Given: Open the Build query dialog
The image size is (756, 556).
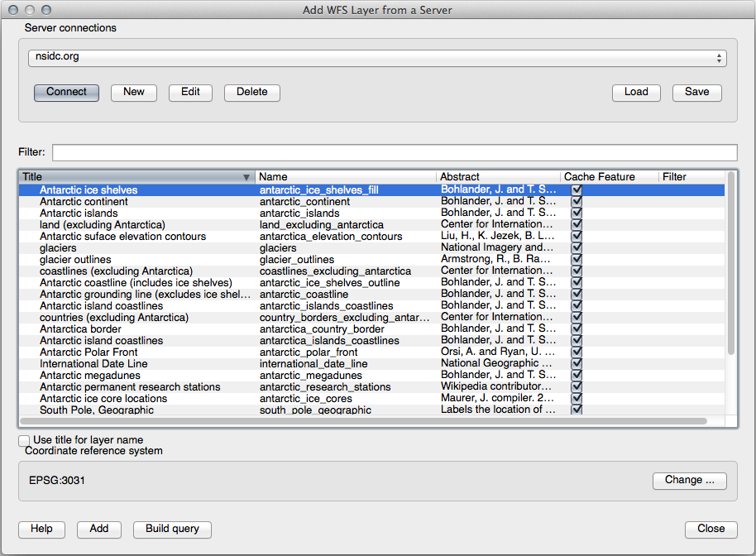Looking at the screenshot, I should tap(173, 529).
